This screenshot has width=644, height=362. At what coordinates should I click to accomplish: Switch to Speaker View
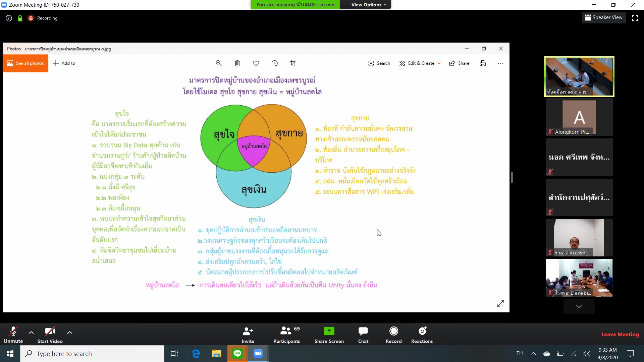603,17
